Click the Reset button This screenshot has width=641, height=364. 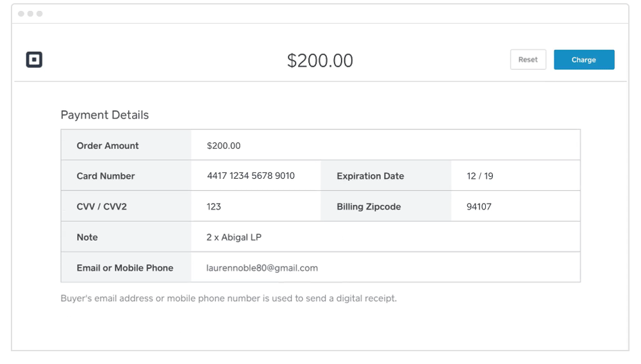point(528,60)
